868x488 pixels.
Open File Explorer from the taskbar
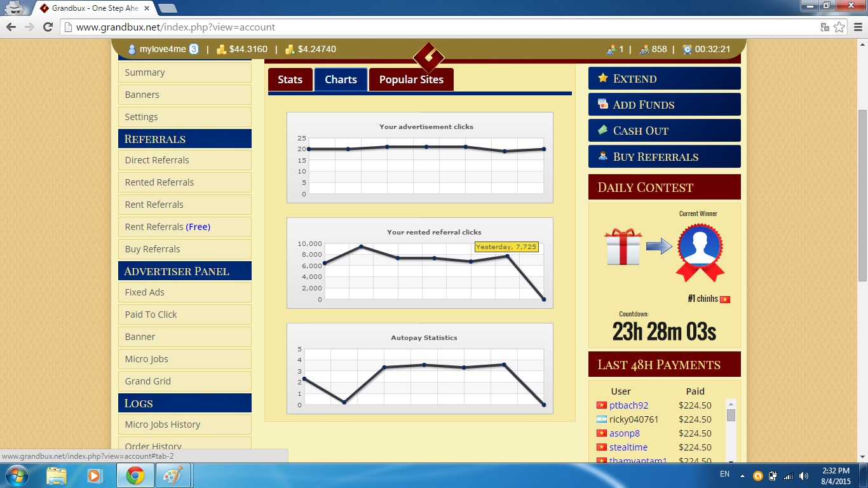tap(57, 475)
